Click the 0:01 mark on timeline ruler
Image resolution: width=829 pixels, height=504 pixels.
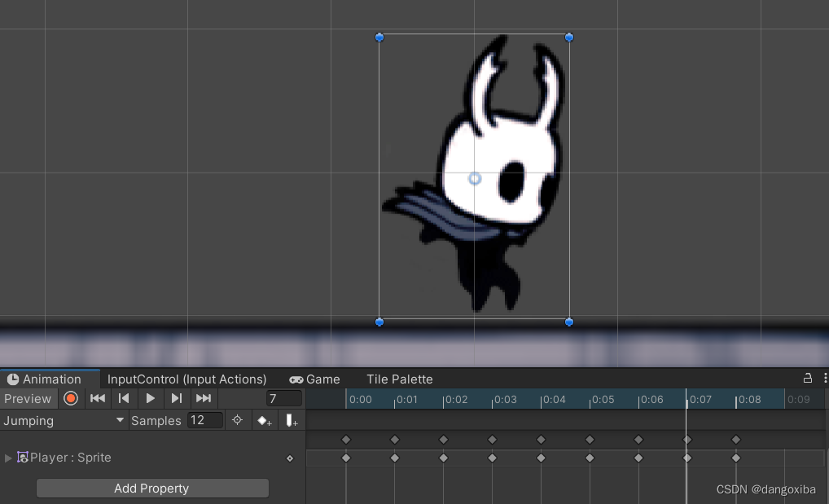[407, 400]
